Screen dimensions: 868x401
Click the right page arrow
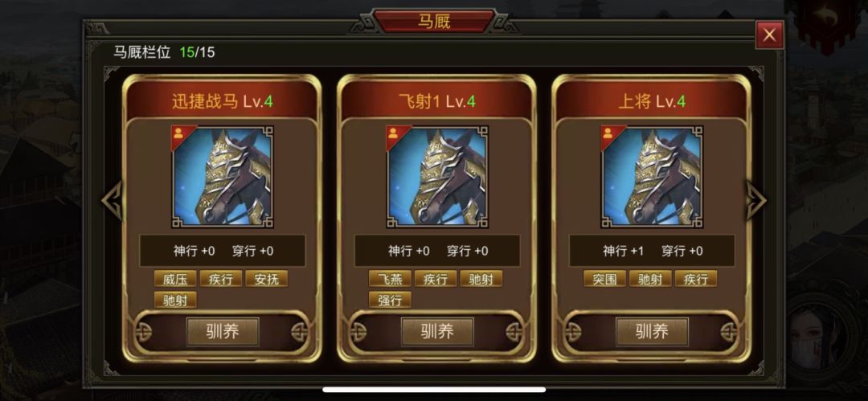[x=756, y=201]
